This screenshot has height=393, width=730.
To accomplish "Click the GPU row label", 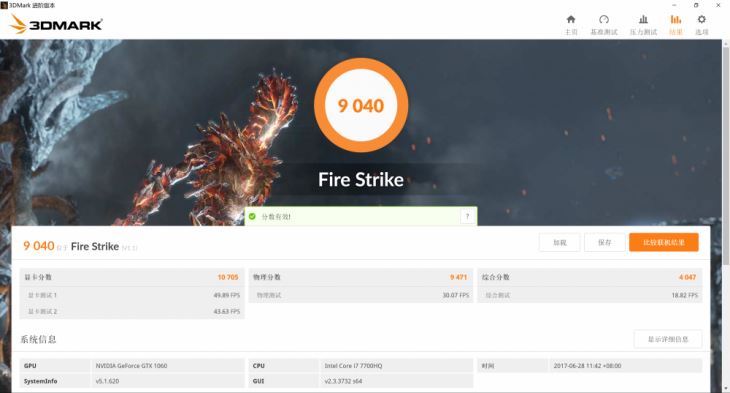I will [30, 366].
